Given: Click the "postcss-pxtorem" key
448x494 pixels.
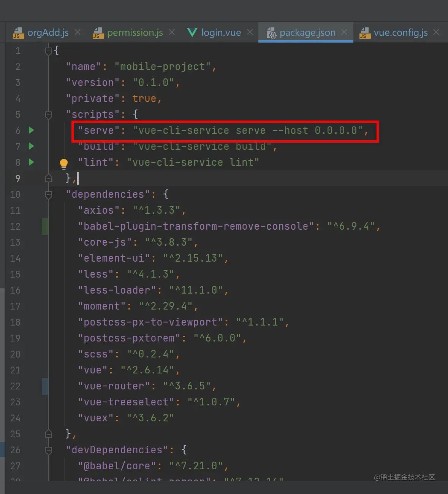Looking at the screenshot, I should click(x=129, y=338).
